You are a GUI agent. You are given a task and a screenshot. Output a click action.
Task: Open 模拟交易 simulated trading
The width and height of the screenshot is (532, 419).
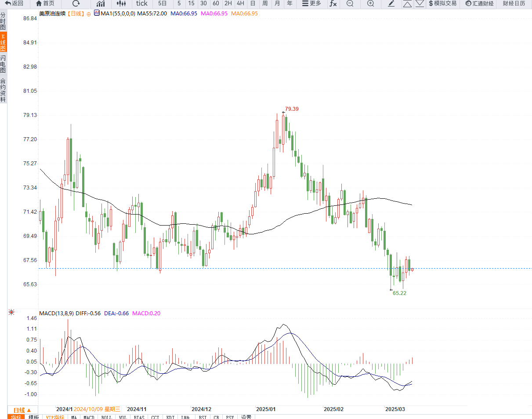pos(442,4)
